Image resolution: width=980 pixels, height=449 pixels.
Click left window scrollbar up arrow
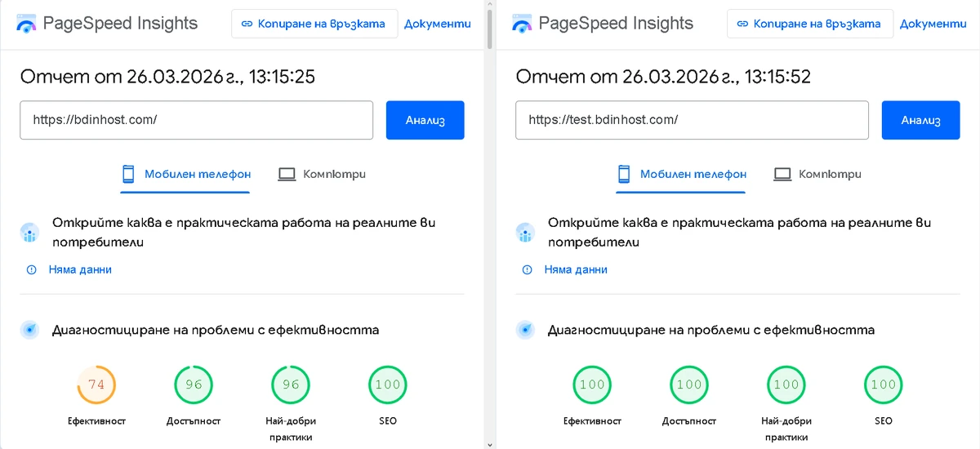(489, 4)
